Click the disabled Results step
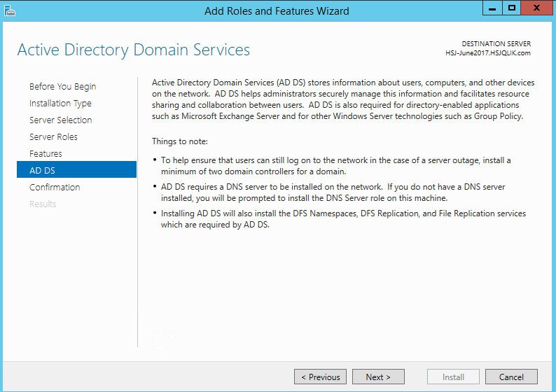This screenshot has height=392, width=556. pos(43,204)
